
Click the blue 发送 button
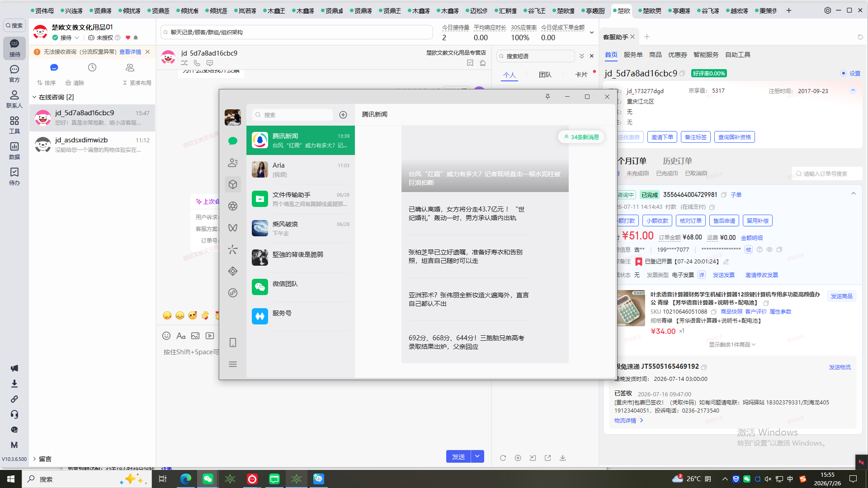point(458,456)
